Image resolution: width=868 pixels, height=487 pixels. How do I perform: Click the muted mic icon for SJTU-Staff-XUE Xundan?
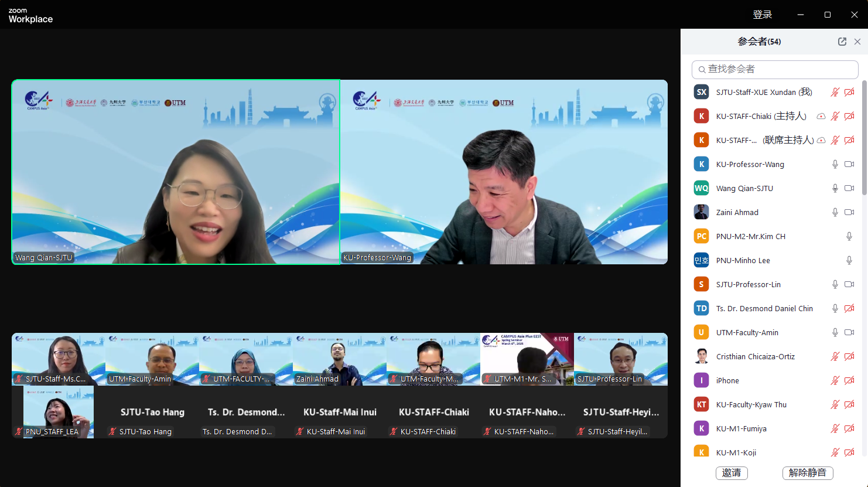pyautogui.click(x=835, y=93)
